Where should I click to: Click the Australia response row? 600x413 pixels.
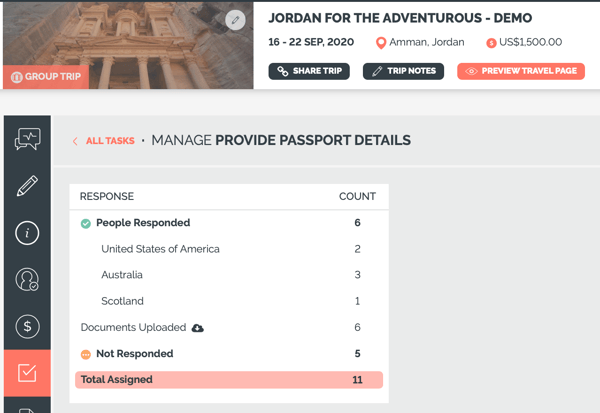click(229, 275)
